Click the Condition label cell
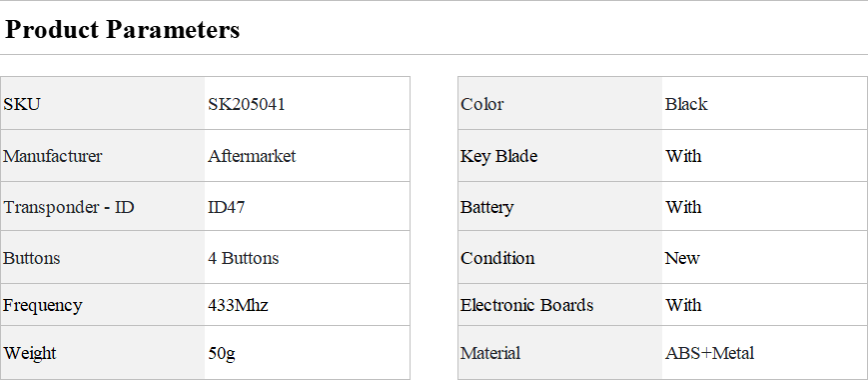This screenshot has height=380, width=868. tap(560, 258)
